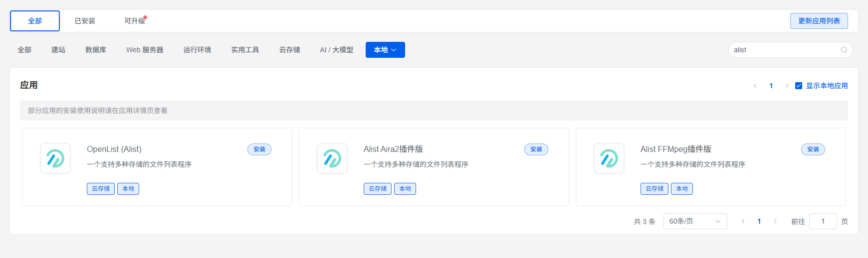Screen dimensions: 868x258
Task: Select the Web 服务器 category
Action: (x=145, y=50)
